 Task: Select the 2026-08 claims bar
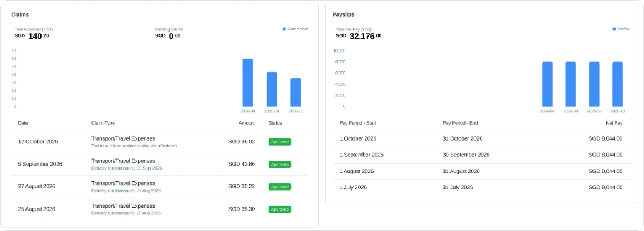pyautogui.click(x=248, y=83)
